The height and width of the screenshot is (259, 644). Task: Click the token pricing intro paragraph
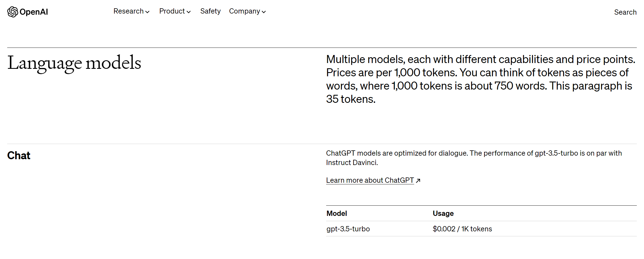[x=481, y=79]
